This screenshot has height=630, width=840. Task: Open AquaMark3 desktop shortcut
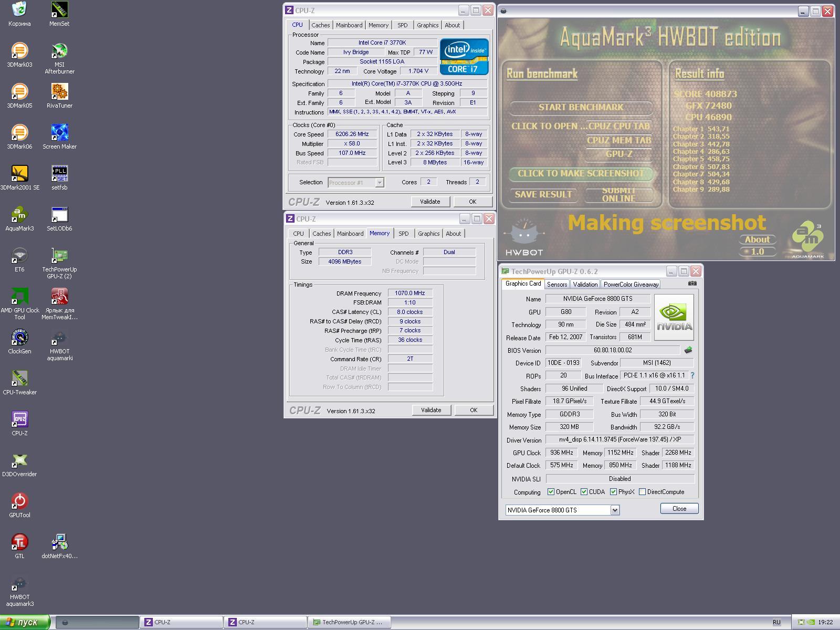[x=19, y=219]
